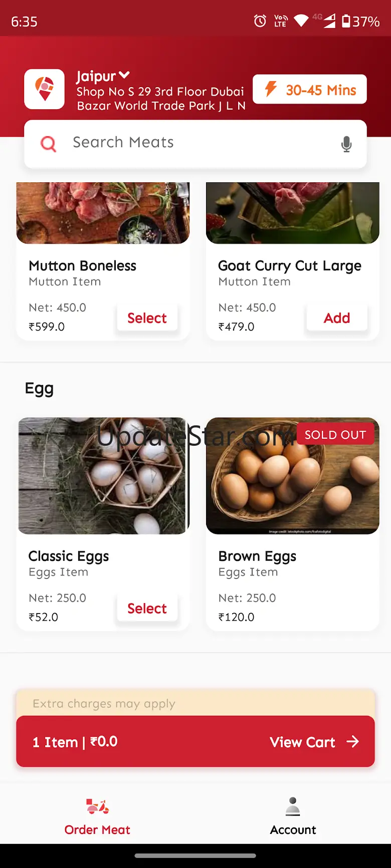Tap the lightning bolt delivery icon
Screen dimensions: 391x868
click(271, 89)
